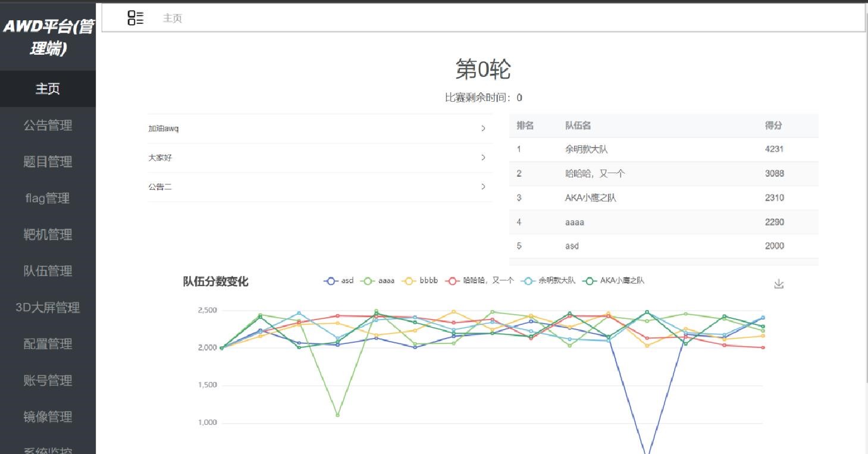Download the chart as image icon
868x454 pixels.
tap(779, 284)
